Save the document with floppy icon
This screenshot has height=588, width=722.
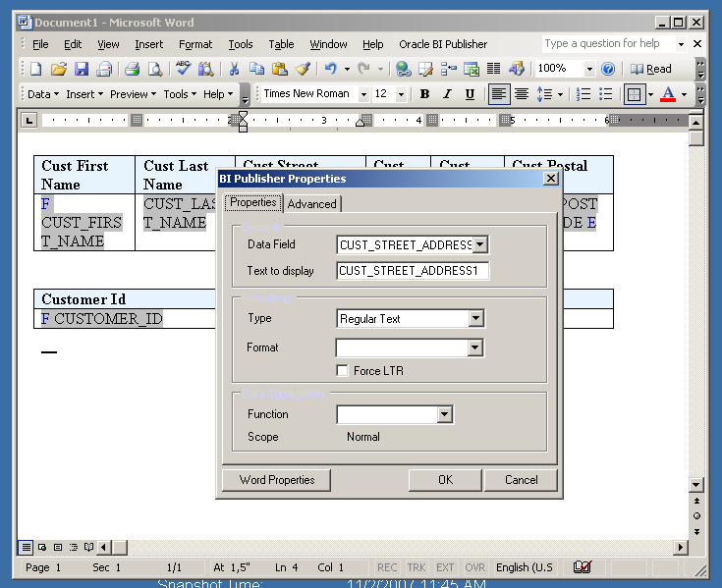coord(82,69)
